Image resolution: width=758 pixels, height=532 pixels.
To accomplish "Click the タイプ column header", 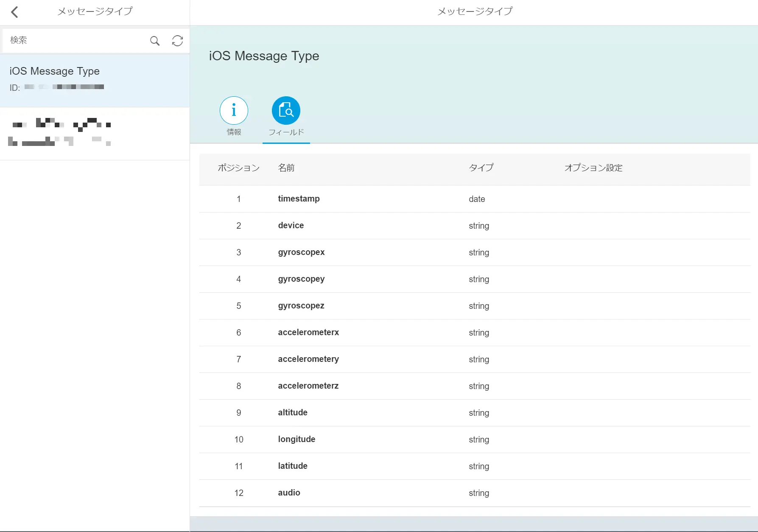I will 481,168.
